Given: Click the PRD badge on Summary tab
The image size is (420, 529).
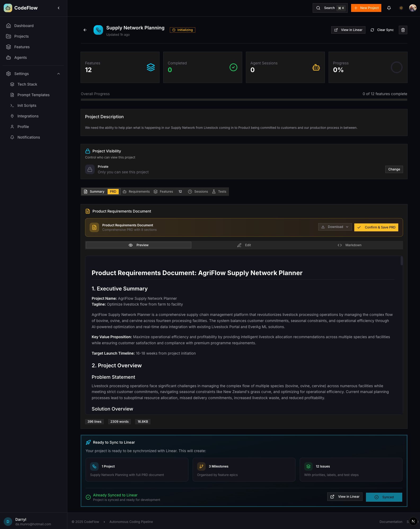Looking at the screenshot, I should tap(113, 192).
